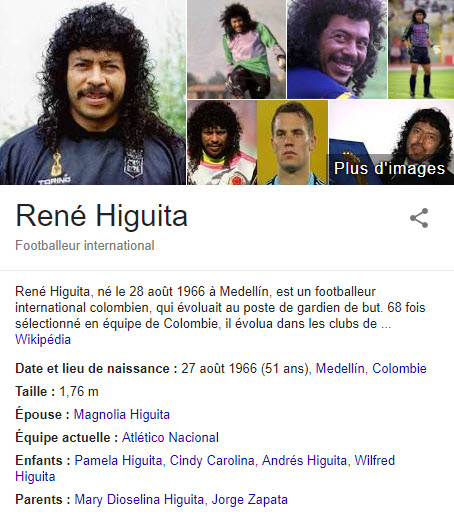This screenshot has width=454, height=521.
Task: Open the Andrés Higuita link
Action: pyautogui.click(x=304, y=460)
